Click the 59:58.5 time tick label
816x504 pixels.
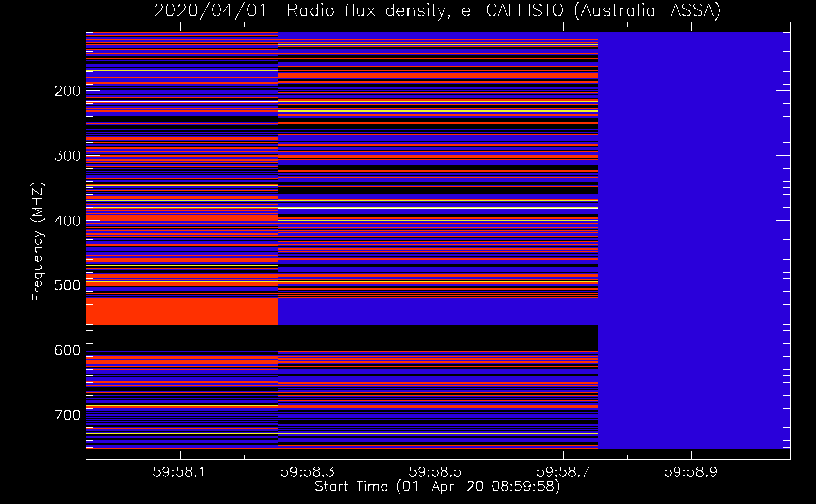pos(435,472)
